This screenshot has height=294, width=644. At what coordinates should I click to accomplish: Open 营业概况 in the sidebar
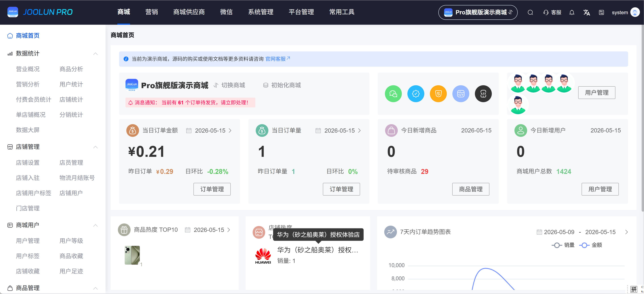(x=28, y=69)
